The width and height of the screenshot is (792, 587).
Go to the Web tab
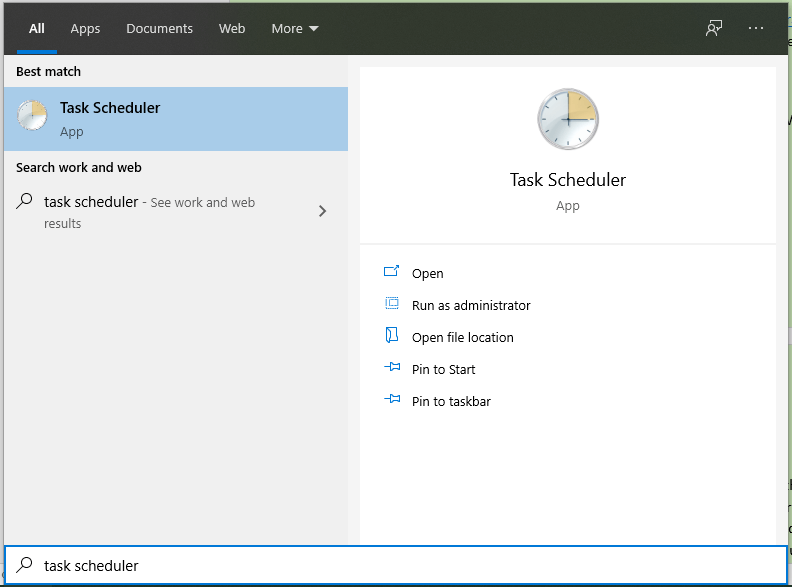(232, 28)
